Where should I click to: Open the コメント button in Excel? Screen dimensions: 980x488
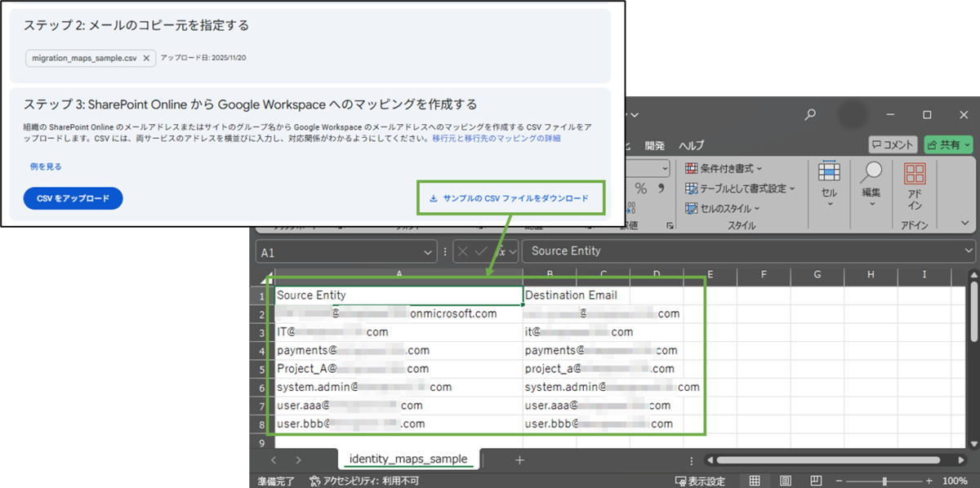click(893, 144)
